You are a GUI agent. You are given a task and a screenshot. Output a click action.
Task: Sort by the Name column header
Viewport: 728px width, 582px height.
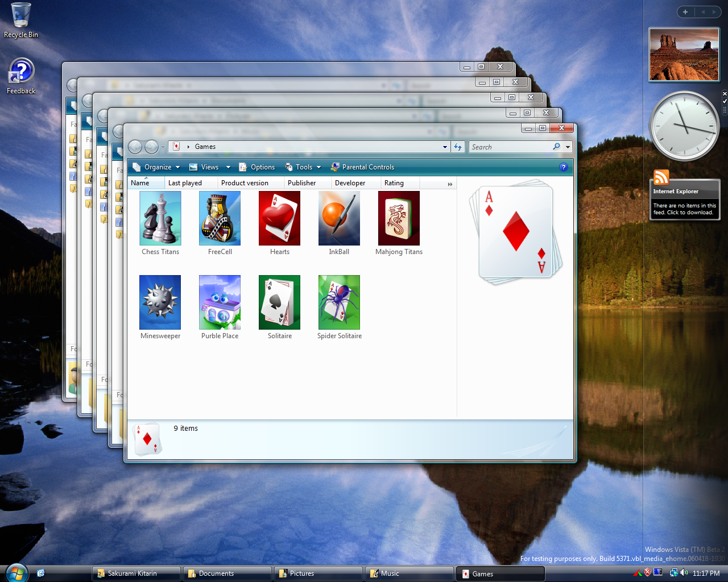pyautogui.click(x=146, y=183)
